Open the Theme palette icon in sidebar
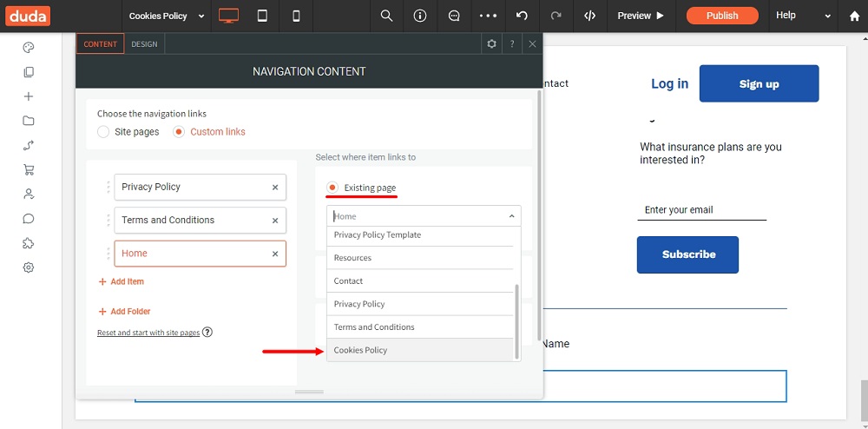Image resolution: width=868 pixels, height=429 pixels. 29,48
